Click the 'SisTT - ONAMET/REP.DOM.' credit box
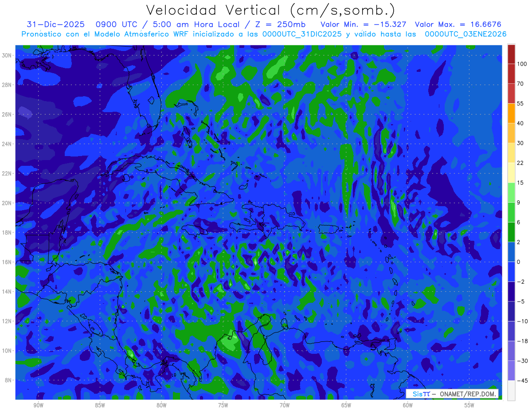Screen dimensions: 532x411 (452, 394)
